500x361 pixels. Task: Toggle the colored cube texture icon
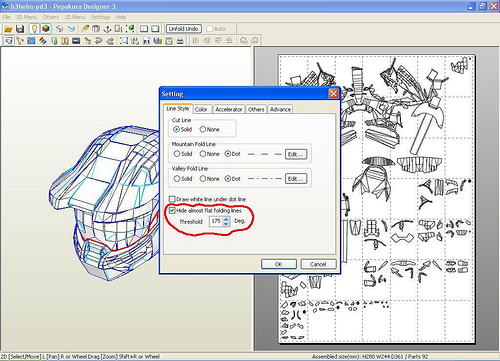(x=46, y=29)
